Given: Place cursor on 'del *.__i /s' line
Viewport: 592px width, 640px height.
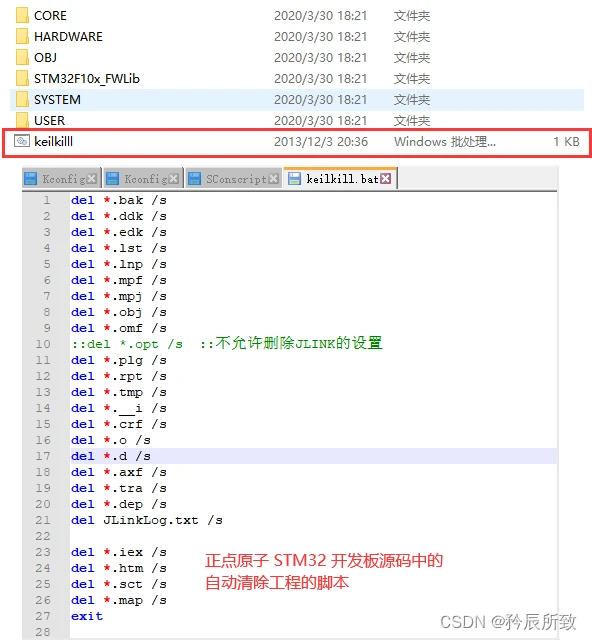Looking at the screenshot, I should pos(119,408).
